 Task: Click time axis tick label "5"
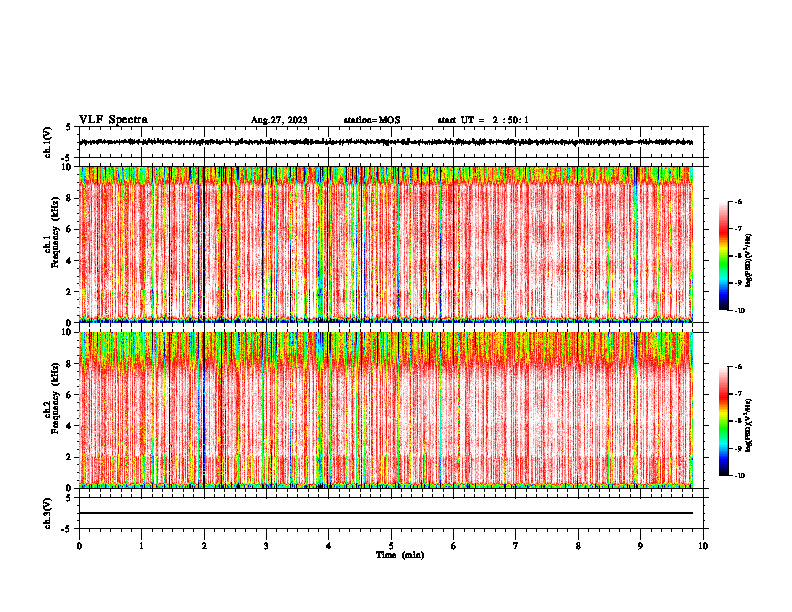coord(391,546)
